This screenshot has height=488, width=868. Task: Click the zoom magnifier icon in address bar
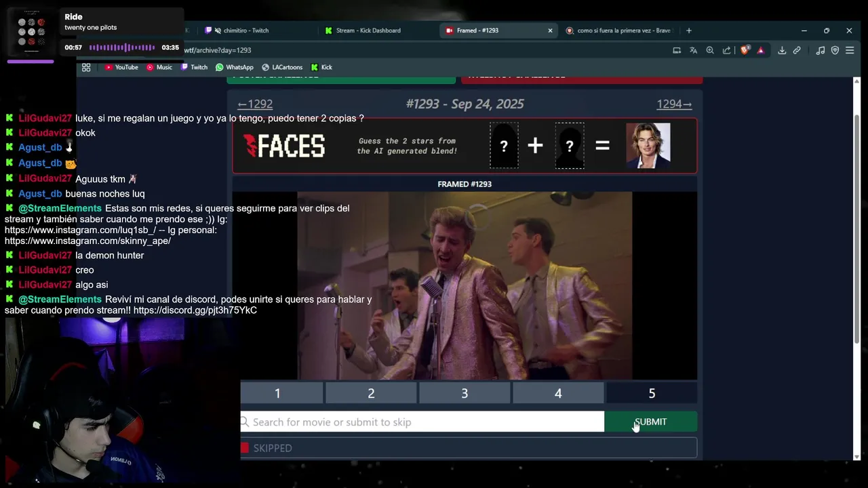click(710, 50)
